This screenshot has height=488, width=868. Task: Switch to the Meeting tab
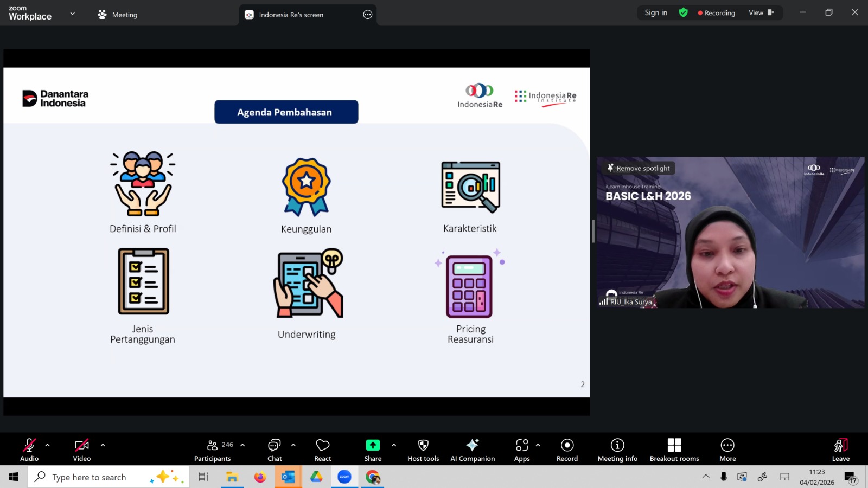(118, 15)
